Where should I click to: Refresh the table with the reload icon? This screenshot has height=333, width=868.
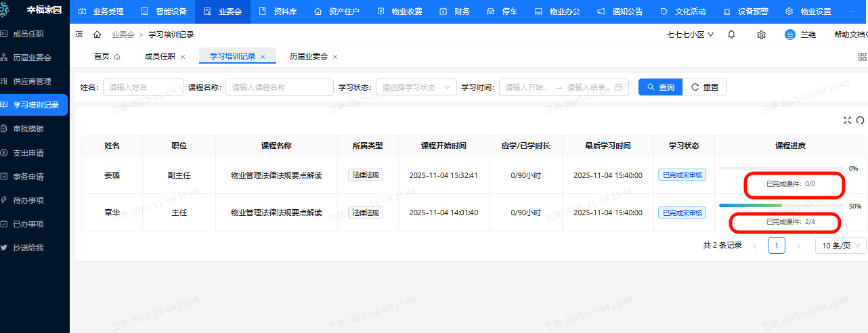(861, 120)
